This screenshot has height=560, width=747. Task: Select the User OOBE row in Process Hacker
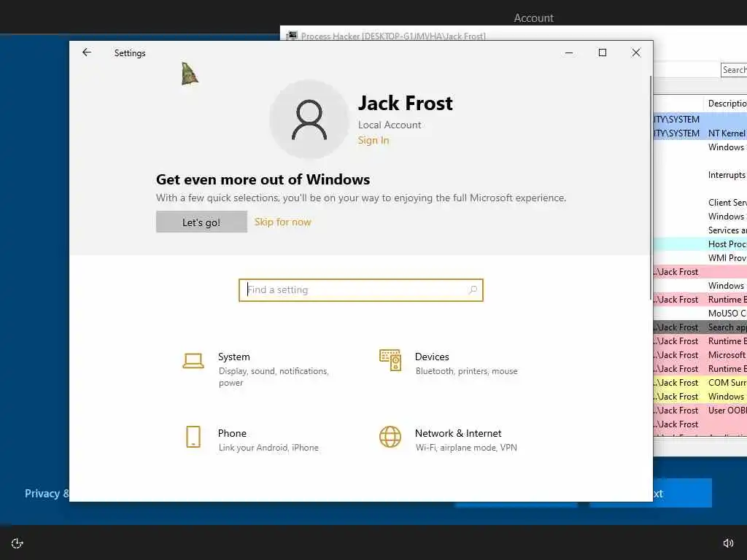(x=700, y=411)
